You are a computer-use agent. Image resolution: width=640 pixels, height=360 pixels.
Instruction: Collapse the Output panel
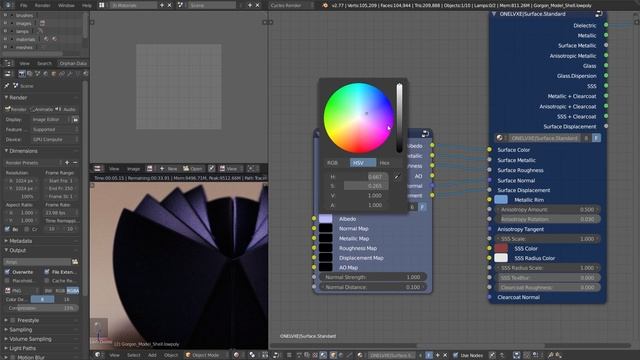(6, 250)
